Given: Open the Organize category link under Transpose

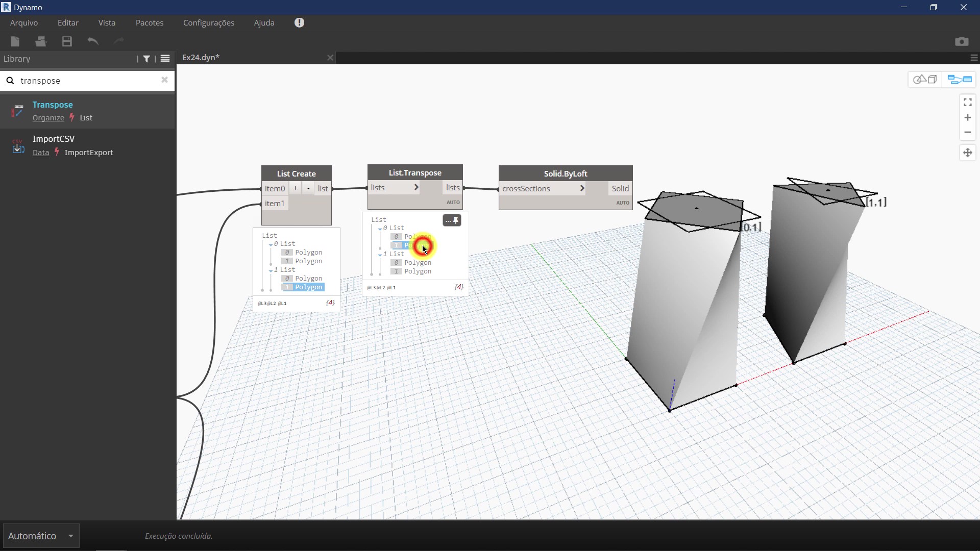Looking at the screenshot, I should (48, 118).
